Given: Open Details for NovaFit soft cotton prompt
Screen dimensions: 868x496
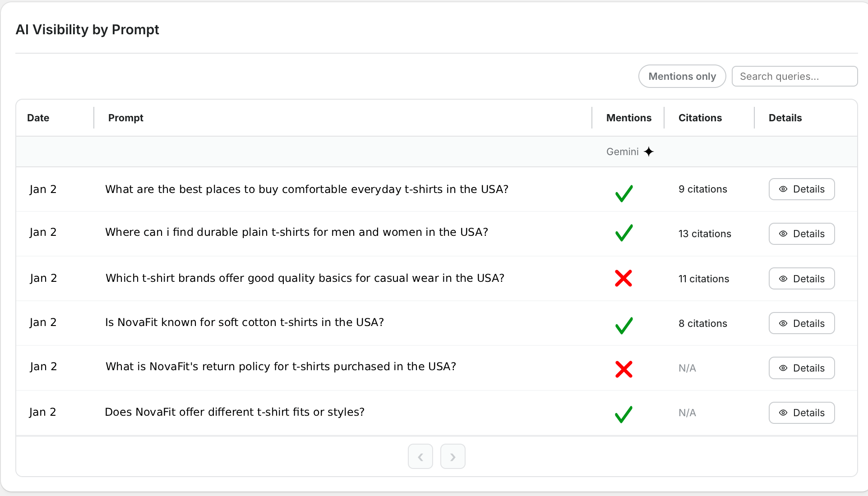Looking at the screenshot, I should coord(802,323).
